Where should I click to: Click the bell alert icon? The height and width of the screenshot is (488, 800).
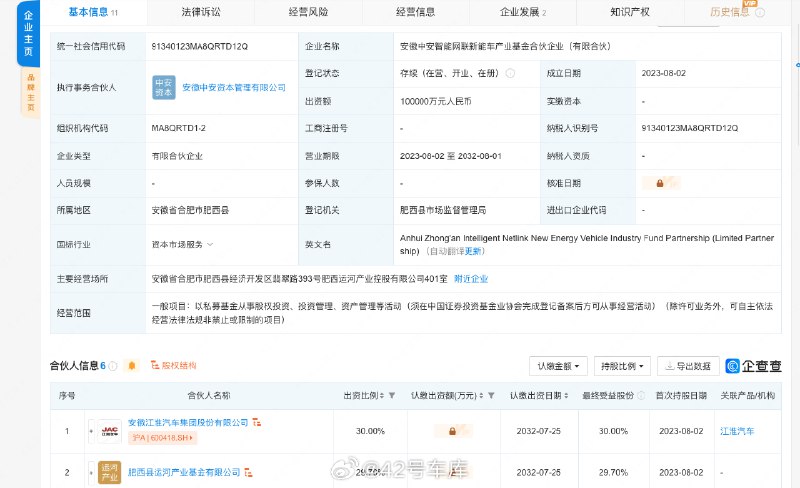[132, 365]
